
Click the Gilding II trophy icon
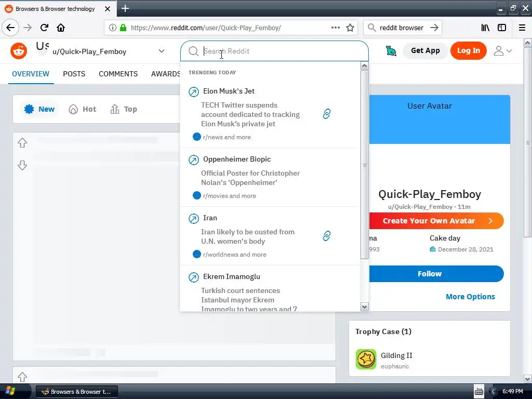tap(366, 360)
